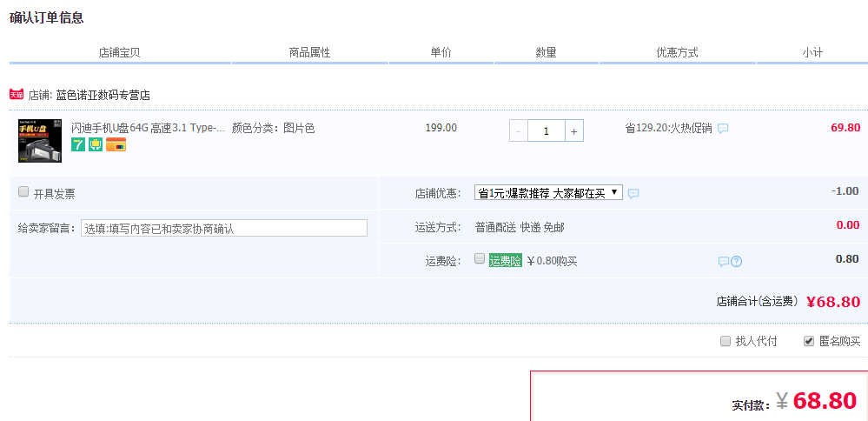Click the 运费险 help question mark icon

point(736,262)
